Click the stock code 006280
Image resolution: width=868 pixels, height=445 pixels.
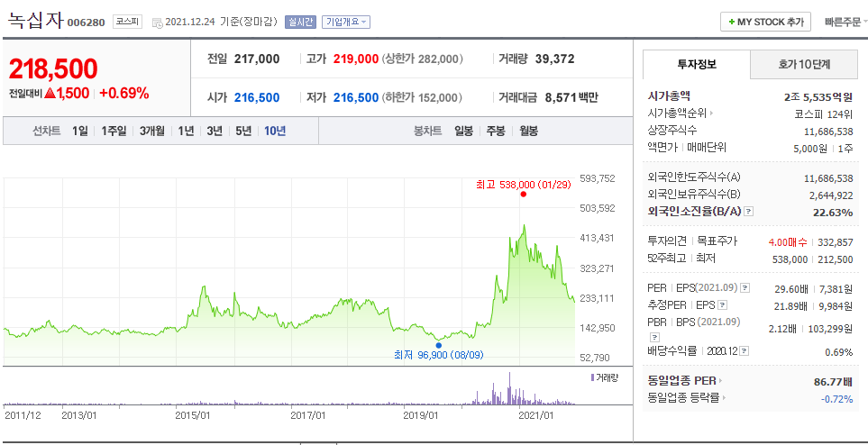(86, 23)
